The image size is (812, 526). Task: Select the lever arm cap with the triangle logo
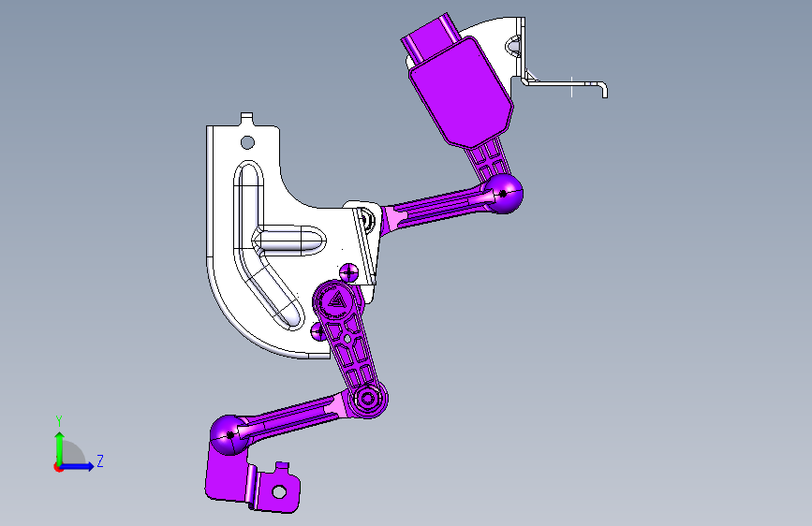click(x=334, y=301)
